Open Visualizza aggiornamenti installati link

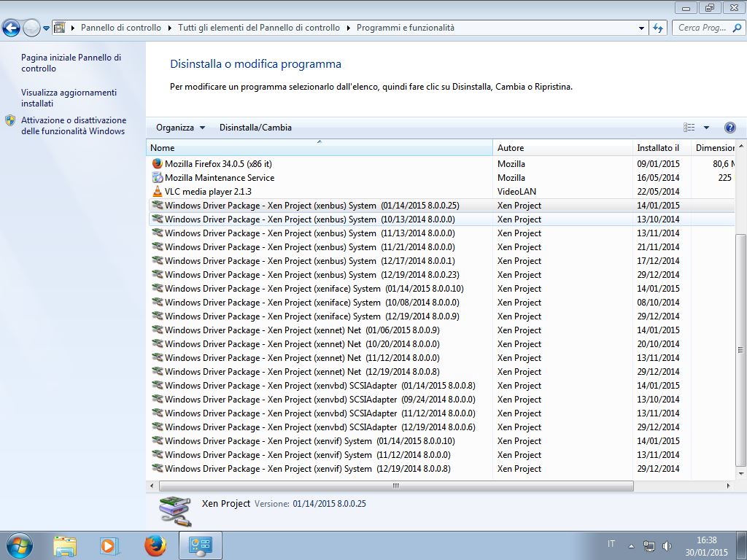click(69, 98)
